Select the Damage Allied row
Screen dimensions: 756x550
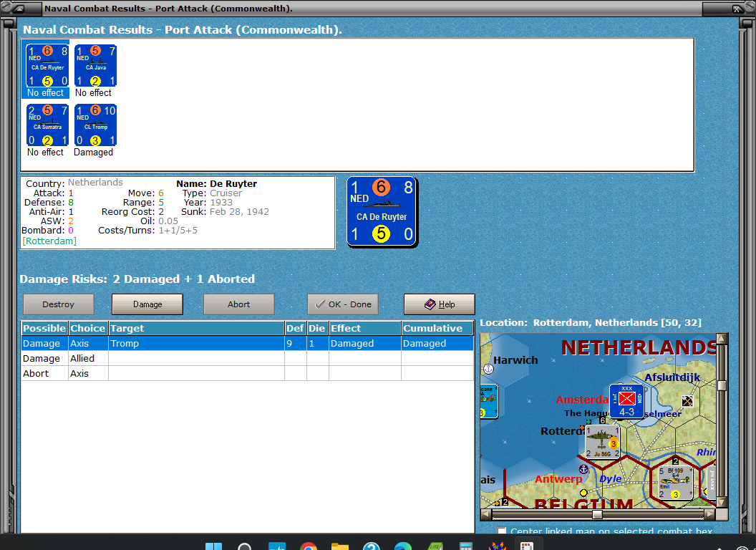[x=248, y=359]
